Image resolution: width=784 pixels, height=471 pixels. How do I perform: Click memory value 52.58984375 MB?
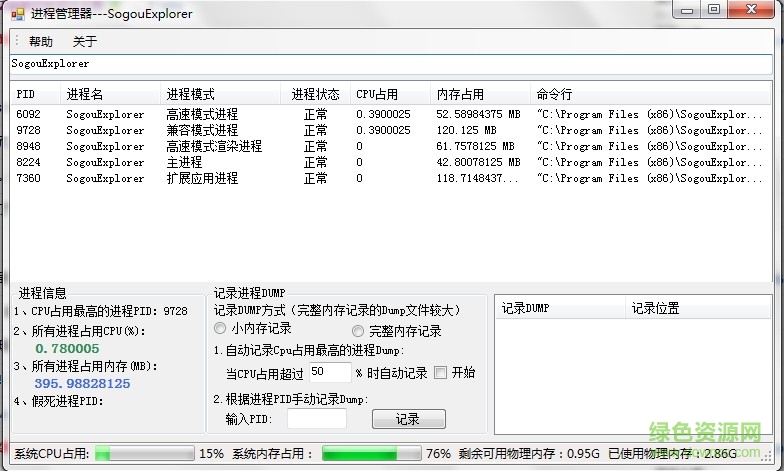tap(478, 114)
